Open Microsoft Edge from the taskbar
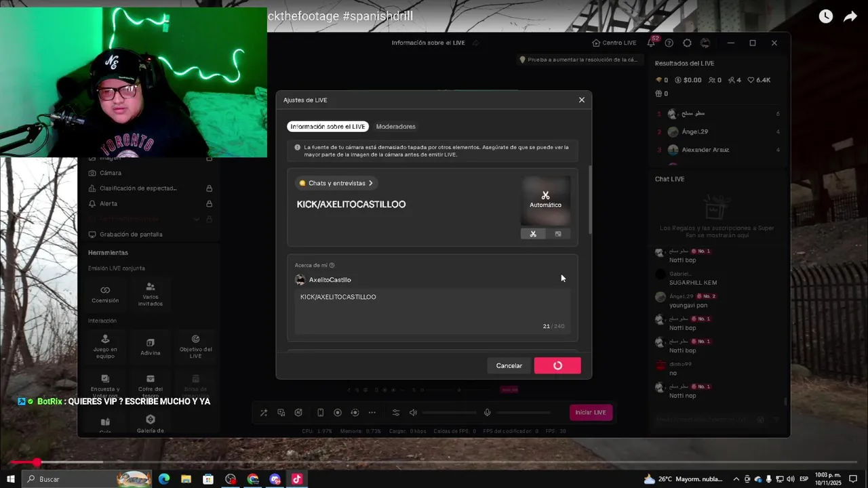Viewport: 868px width, 488px height. pyautogui.click(x=164, y=479)
